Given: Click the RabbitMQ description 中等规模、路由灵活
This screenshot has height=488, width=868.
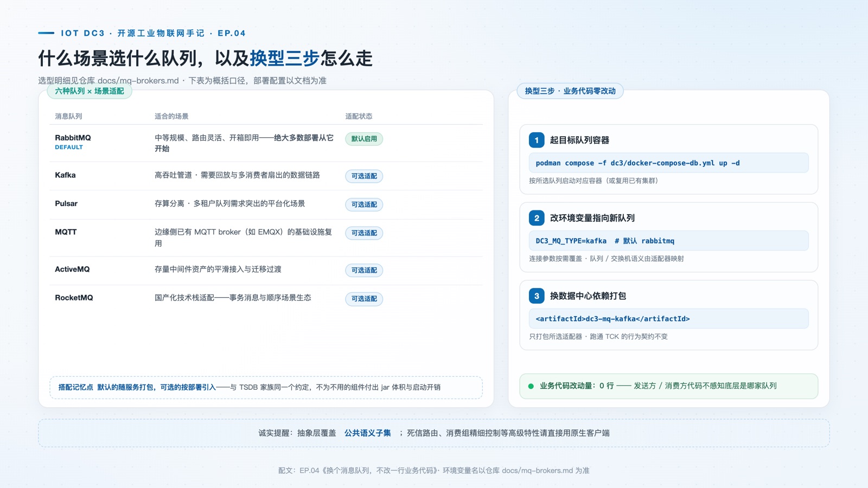Looking at the screenshot, I should [244, 143].
